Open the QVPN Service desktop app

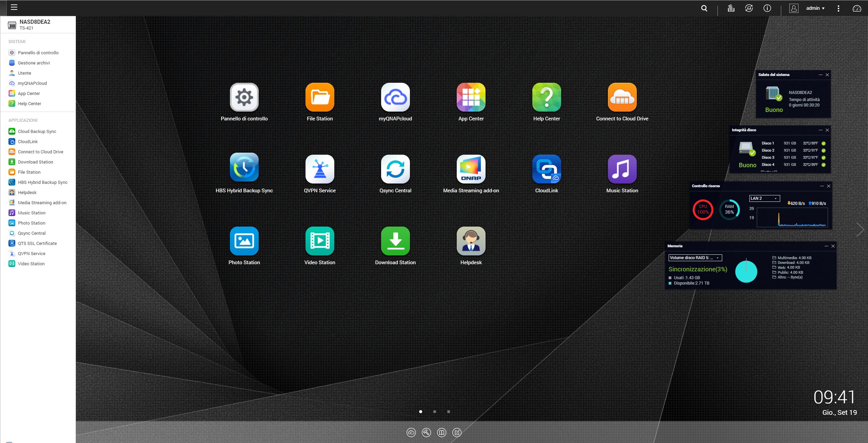319,169
